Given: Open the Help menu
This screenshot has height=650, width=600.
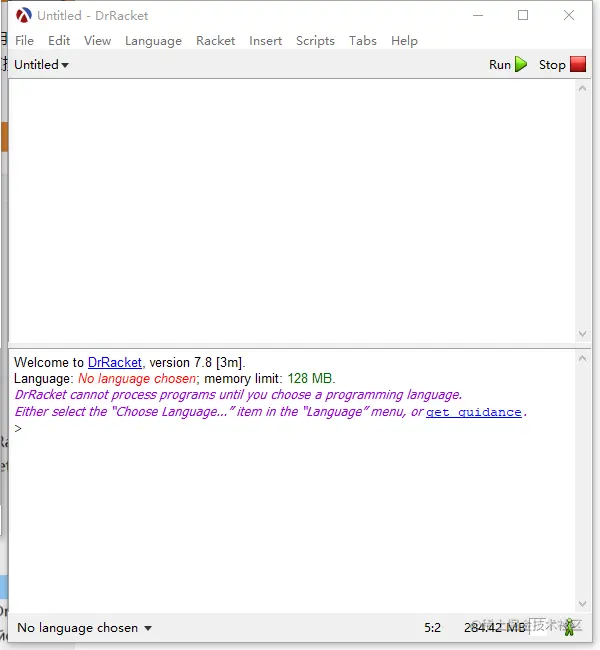Looking at the screenshot, I should click(x=404, y=41).
